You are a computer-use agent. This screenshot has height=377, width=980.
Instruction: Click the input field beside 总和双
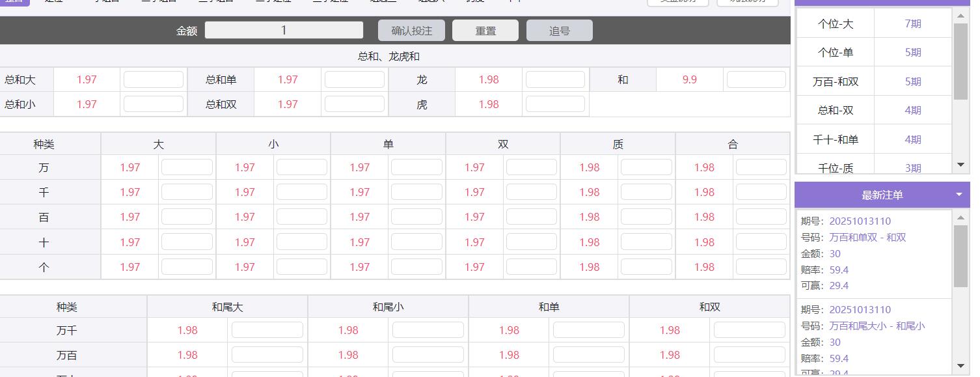coord(355,104)
